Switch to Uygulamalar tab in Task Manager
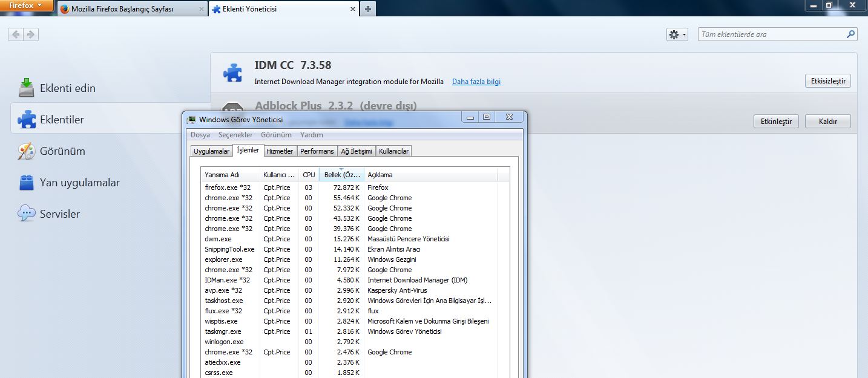 (211, 151)
